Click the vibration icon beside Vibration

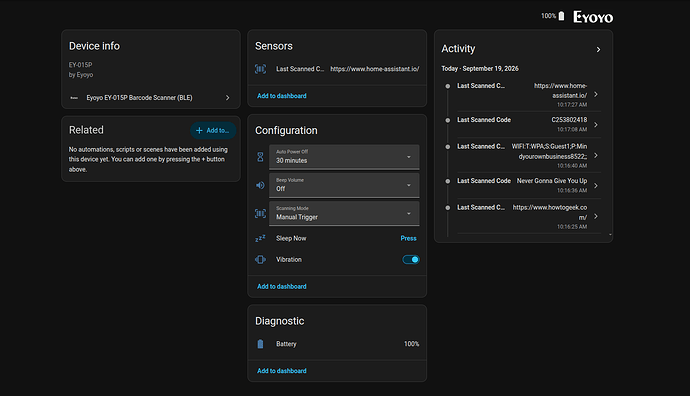[260, 260]
